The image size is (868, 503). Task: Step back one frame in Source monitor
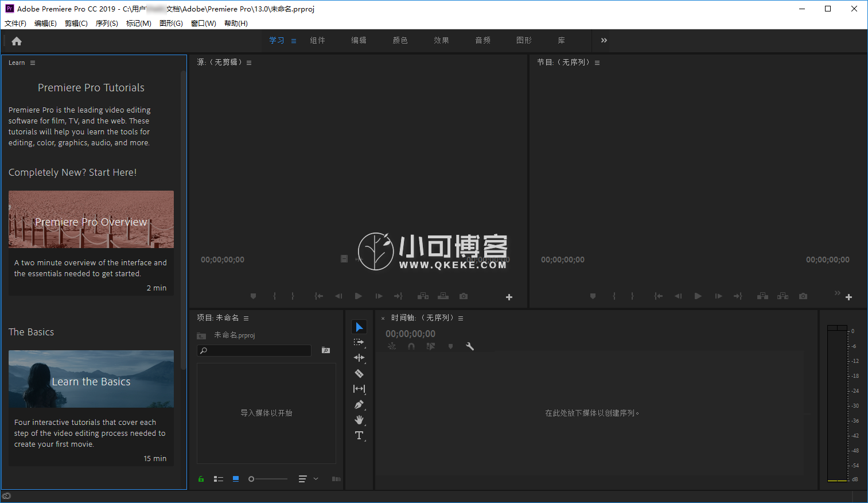click(338, 296)
